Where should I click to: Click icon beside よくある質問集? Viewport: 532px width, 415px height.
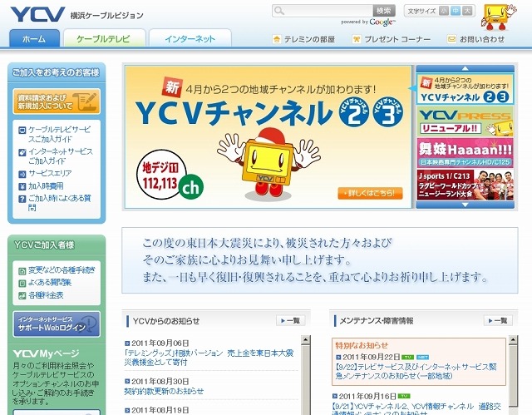(x=22, y=283)
